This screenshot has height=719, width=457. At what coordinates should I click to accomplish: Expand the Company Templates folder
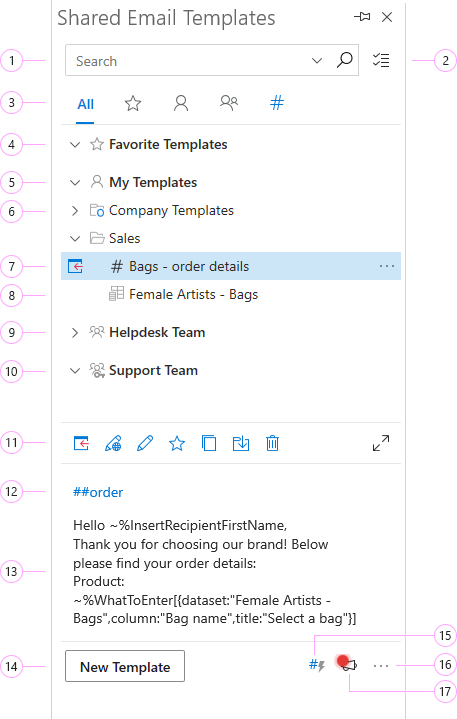pyautogui.click(x=75, y=210)
